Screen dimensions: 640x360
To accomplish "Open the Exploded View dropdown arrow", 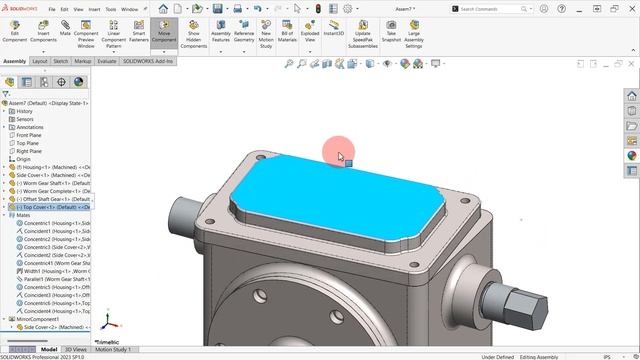I will pos(310,52).
